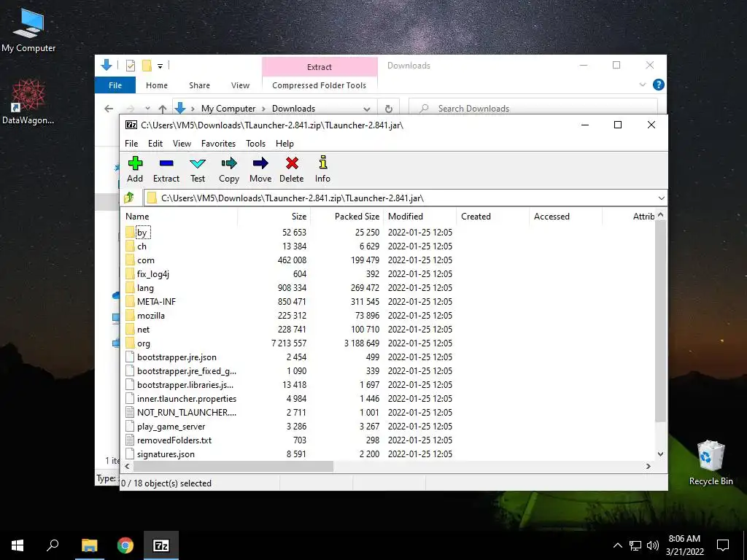Click the red Delete toolbar button
747x560 pixels.
tap(292, 169)
